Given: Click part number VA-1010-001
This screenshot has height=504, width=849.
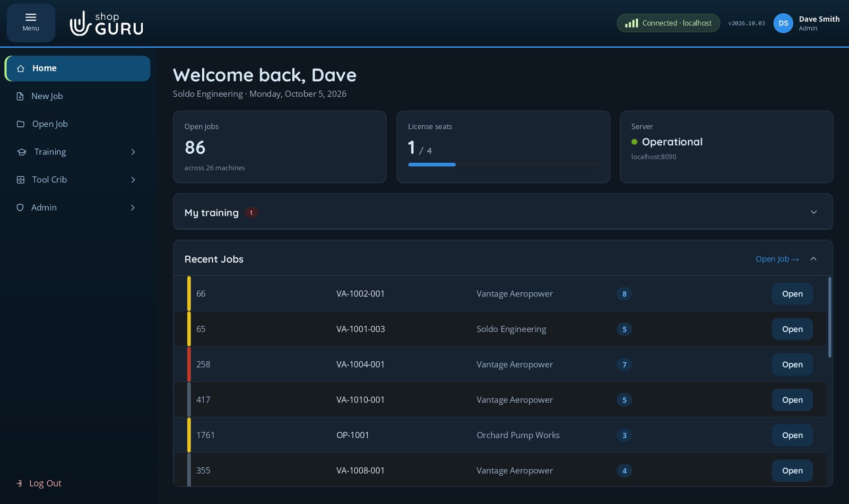Looking at the screenshot, I should click(x=360, y=400).
